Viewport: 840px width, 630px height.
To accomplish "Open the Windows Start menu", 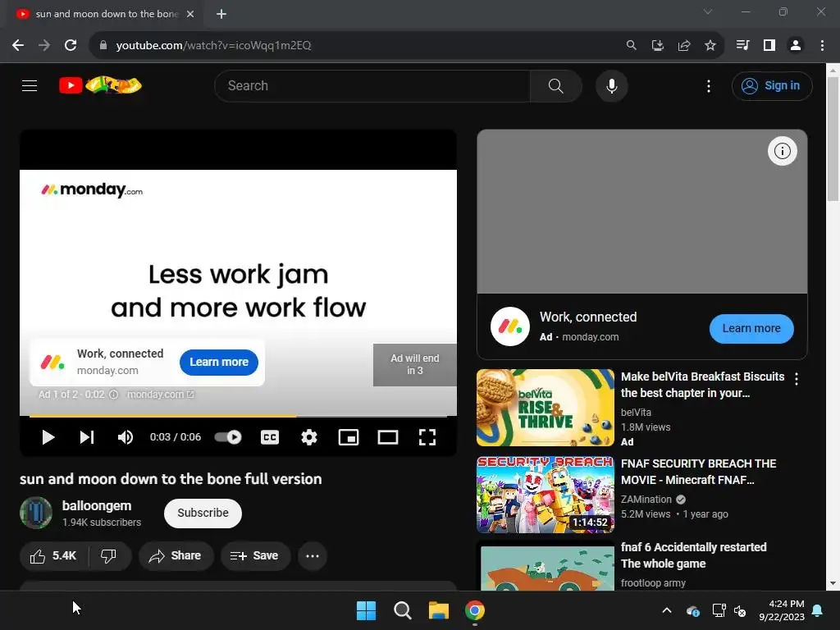I will 367,610.
